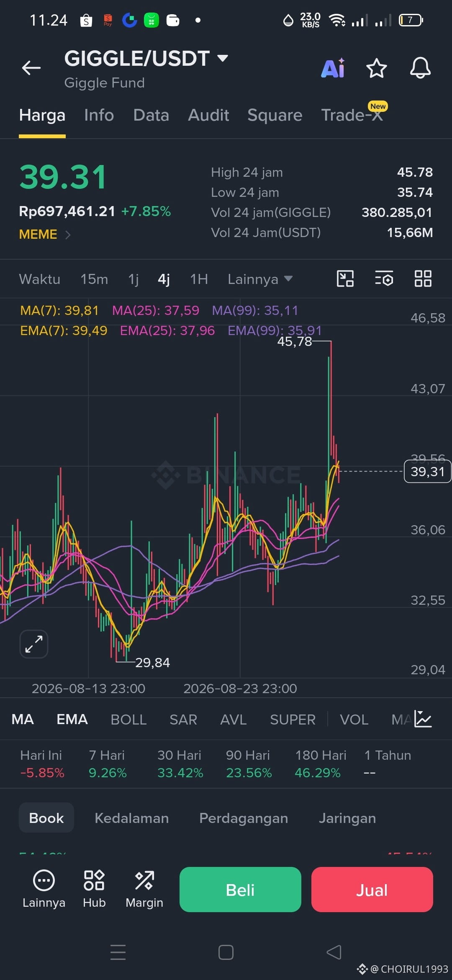Viewport: 452px width, 980px height.
Task: Toggle the EMA indicator
Action: click(72, 720)
